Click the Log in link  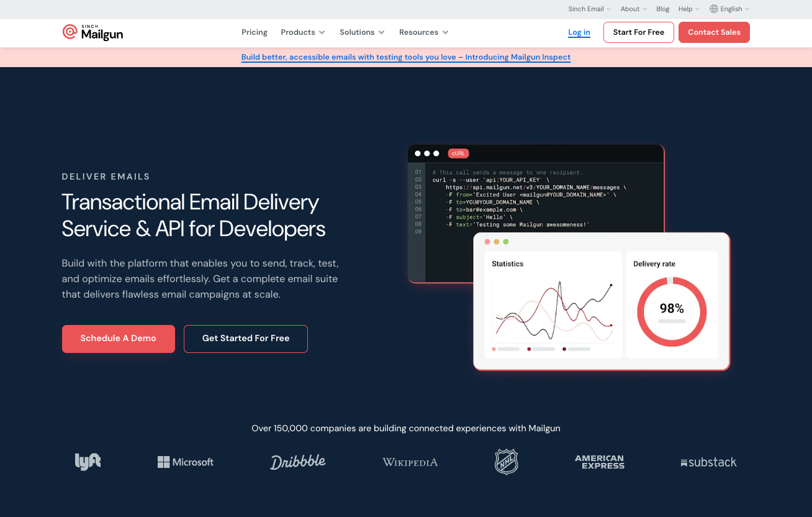pos(579,32)
